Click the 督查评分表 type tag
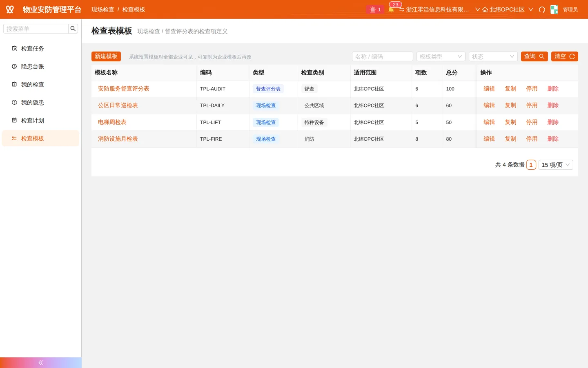The height and width of the screenshot is (368, 588). coord(268,89)
